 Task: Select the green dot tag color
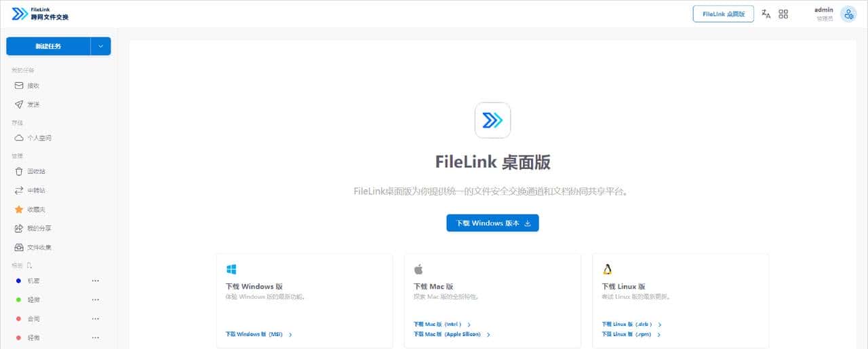click(19, 299)
